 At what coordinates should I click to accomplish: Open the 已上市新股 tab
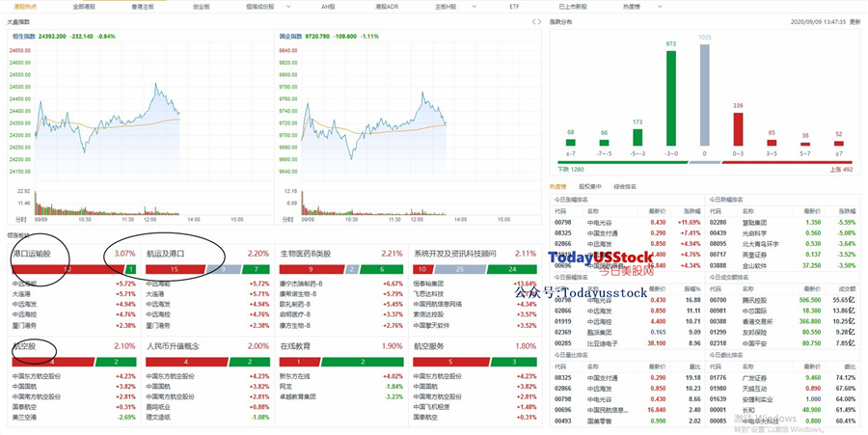pos(573,7)
